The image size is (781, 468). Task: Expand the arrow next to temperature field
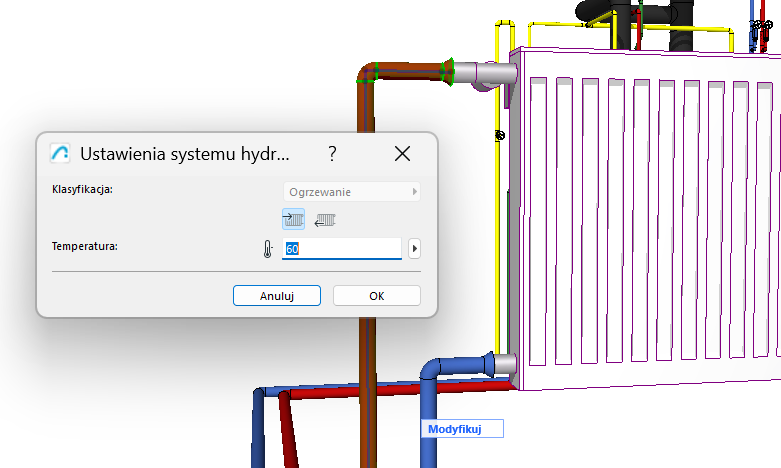point(414,248)
